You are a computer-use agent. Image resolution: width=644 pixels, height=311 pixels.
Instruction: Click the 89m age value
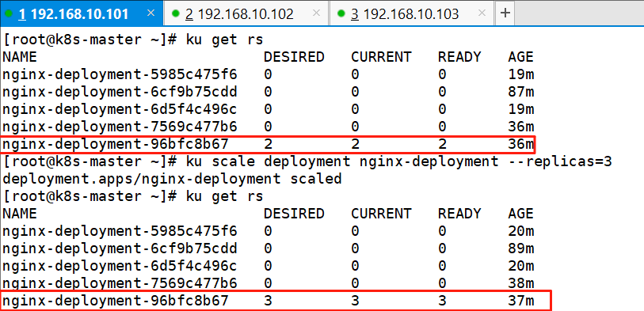pos(520,248)
